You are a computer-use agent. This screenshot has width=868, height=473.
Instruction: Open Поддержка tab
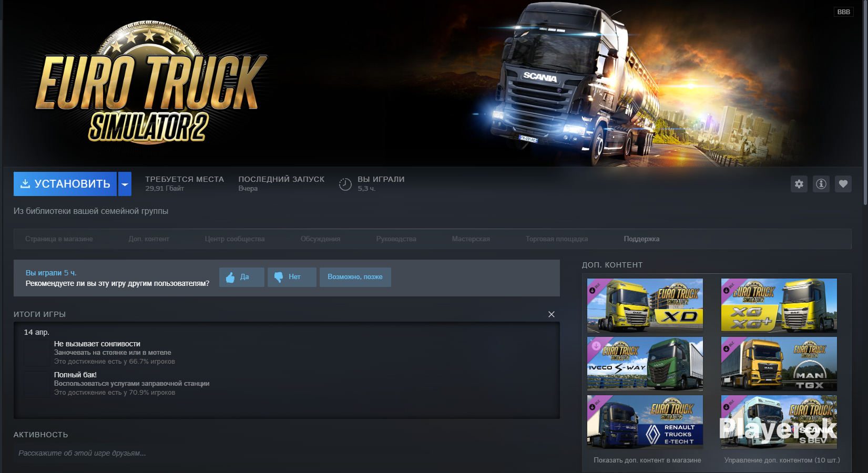641,239
